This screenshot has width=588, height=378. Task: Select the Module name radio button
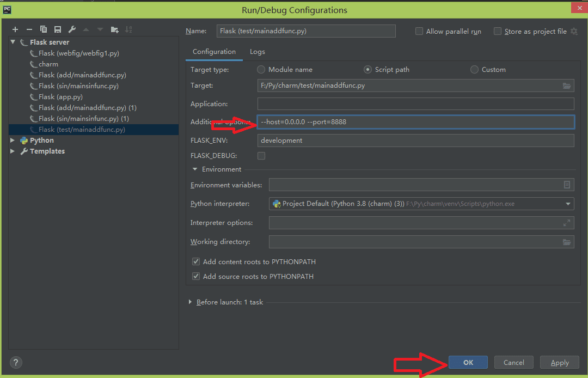click(261, 70)
